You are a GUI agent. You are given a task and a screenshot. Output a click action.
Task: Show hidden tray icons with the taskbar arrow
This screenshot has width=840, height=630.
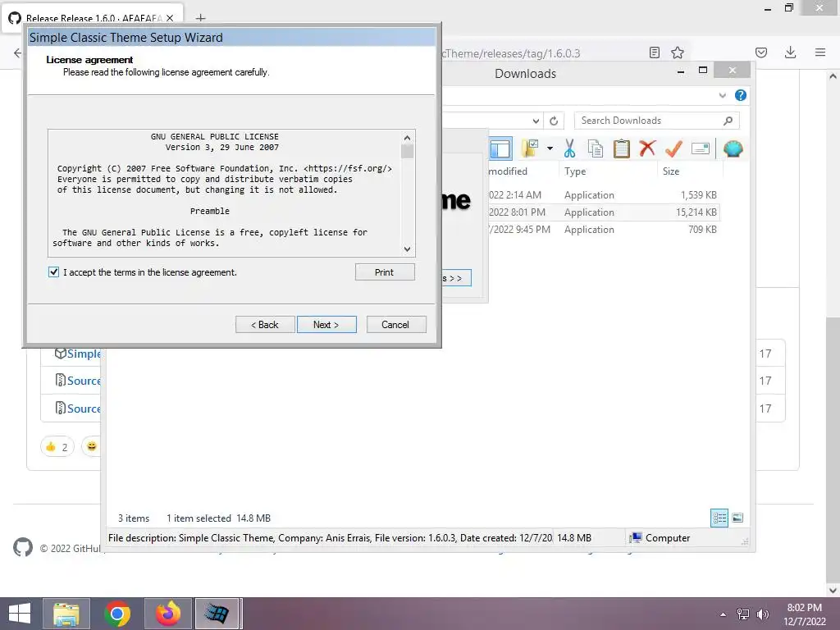click(724, 614)
